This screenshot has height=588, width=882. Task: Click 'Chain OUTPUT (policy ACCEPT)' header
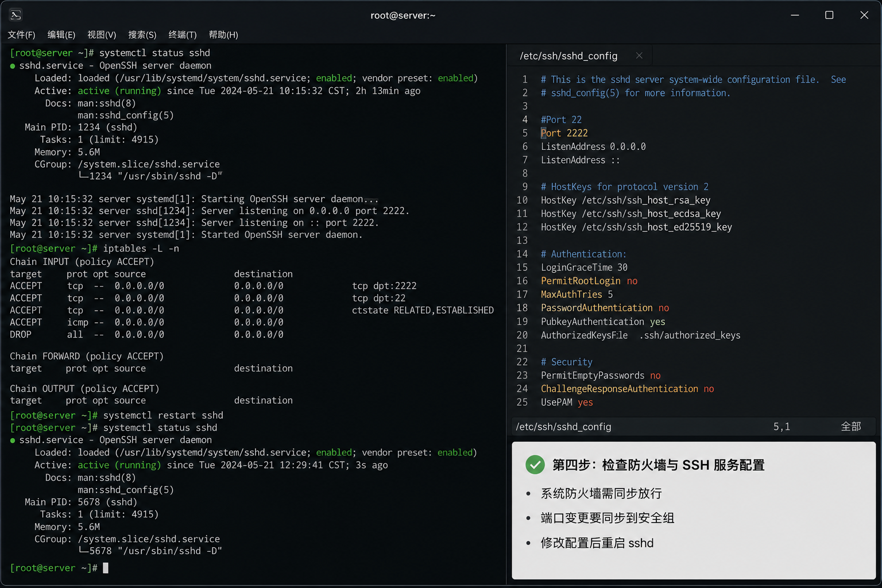[84, 389]
